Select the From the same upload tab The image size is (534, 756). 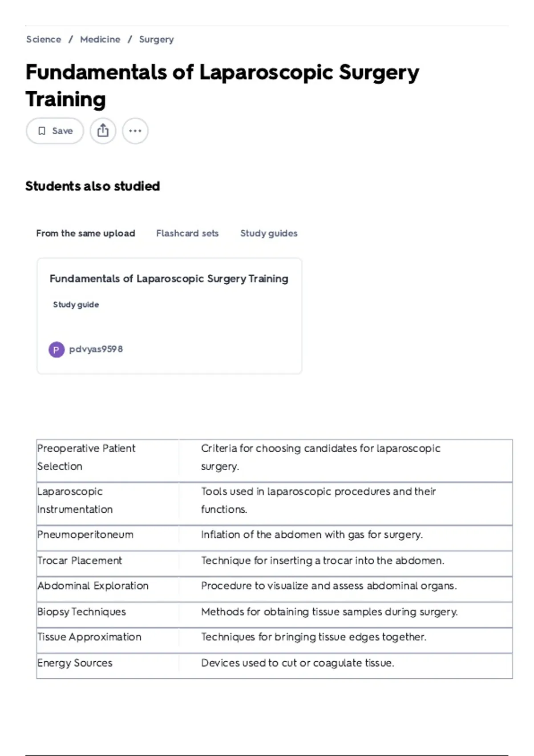[86, 233]
